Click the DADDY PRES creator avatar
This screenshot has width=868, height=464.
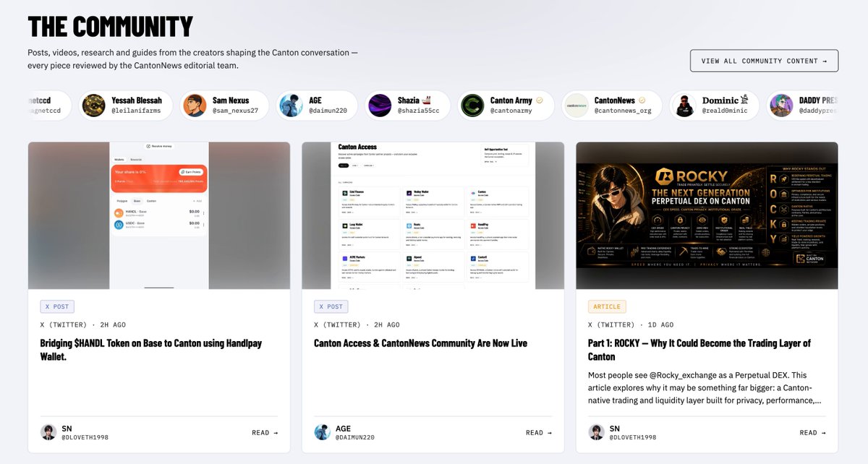click(x=781, y=106)
